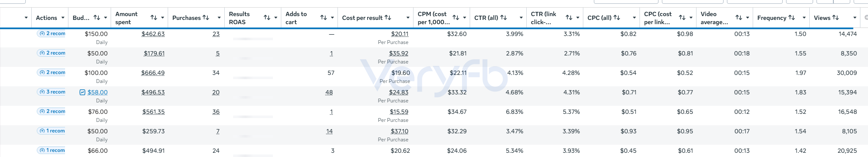868x157 pixels.
Task: Sort by Frequency using arrows icon
Action: 792,18
